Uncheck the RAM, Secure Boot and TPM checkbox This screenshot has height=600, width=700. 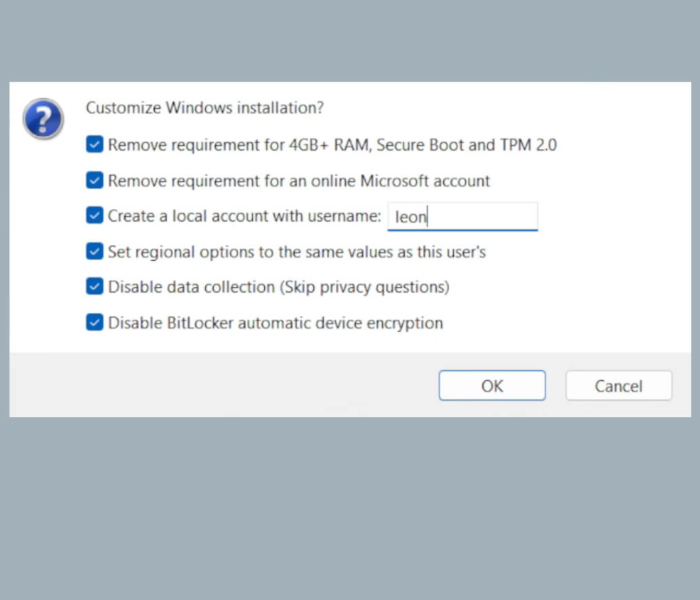95,144
